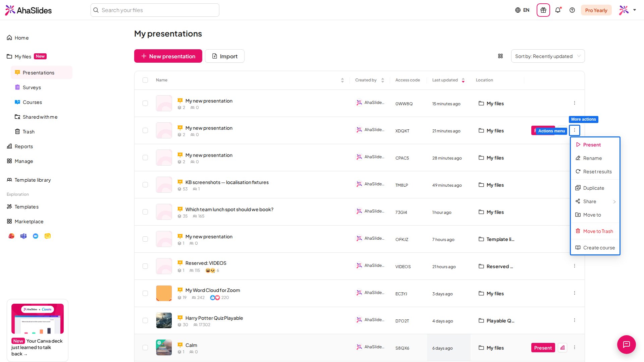Open the gift rewards icon in header

click(543, 10)
